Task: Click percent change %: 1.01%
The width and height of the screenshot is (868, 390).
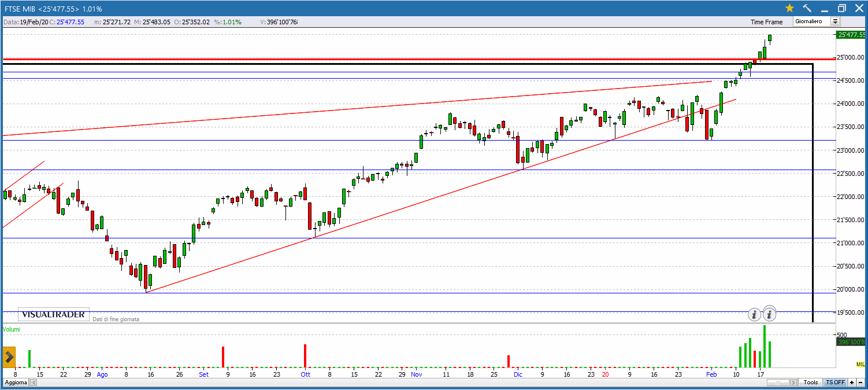Action: (228, 22)
